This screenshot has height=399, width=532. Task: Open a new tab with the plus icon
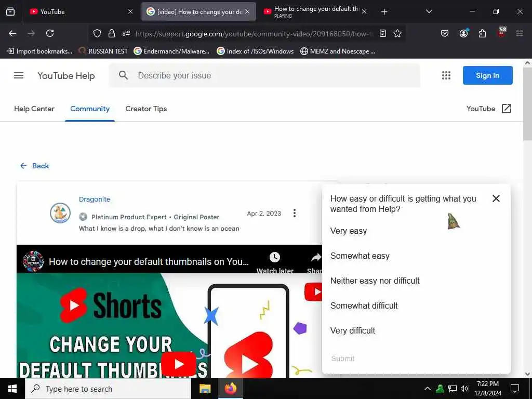[384, 12]
